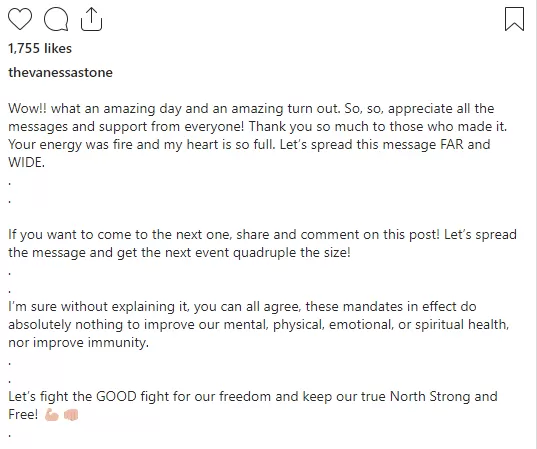This screenshot has width=537, height=449.
Task: Share the post using the upload arrow icon
Action: pos(91,19)
